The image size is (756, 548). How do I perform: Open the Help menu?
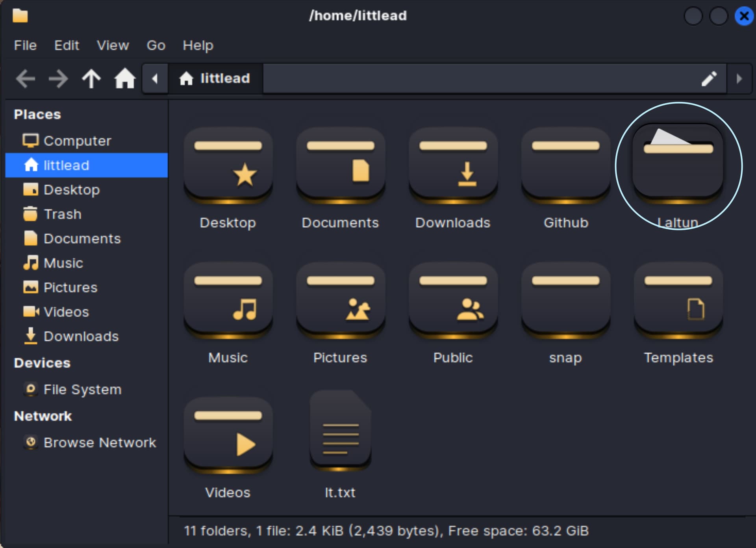coord(198,45)
